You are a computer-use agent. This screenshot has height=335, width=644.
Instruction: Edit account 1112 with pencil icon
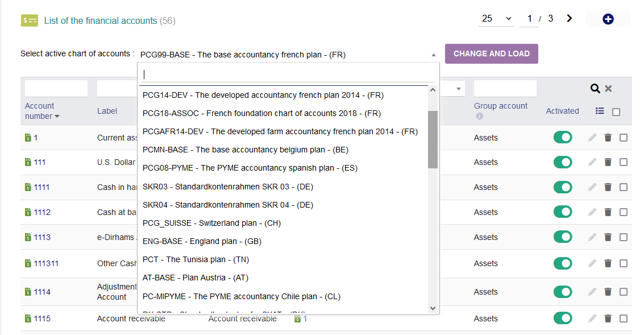(x=592, y=212)
